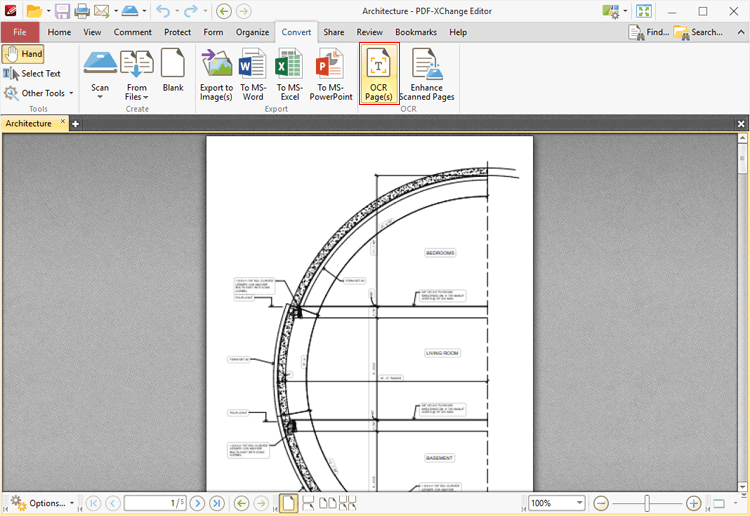Open Find tool
This screenshot has height=516, width=750.
(649, 32)
